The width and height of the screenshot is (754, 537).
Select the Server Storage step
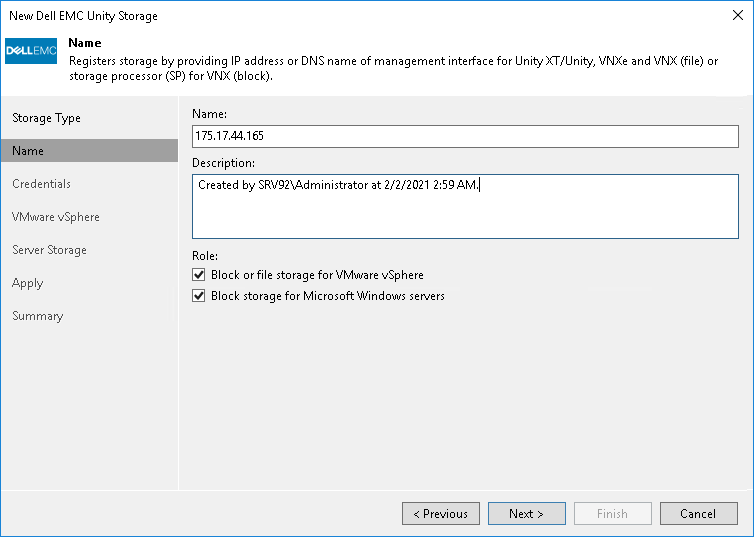tap(49, 250)
